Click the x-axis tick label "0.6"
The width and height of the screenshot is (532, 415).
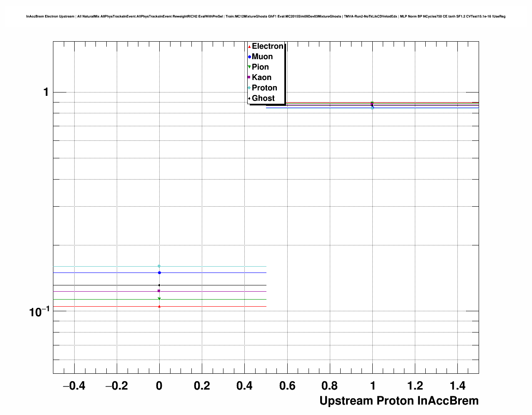pos(287,386)
